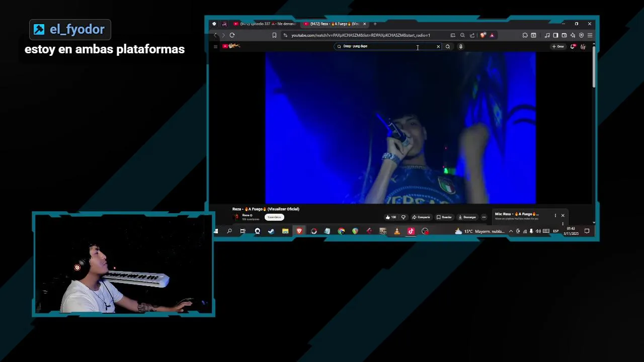644x362 pixels.
Task: Close the Reza - A Fuego tab
Action: 365,24
